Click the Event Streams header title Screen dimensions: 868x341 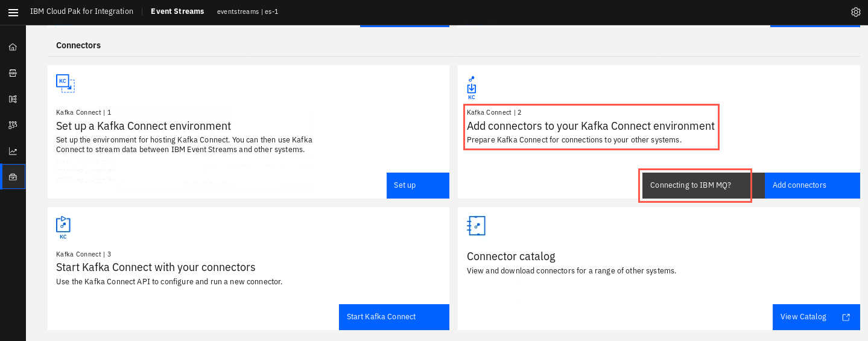tap(177, 11)
